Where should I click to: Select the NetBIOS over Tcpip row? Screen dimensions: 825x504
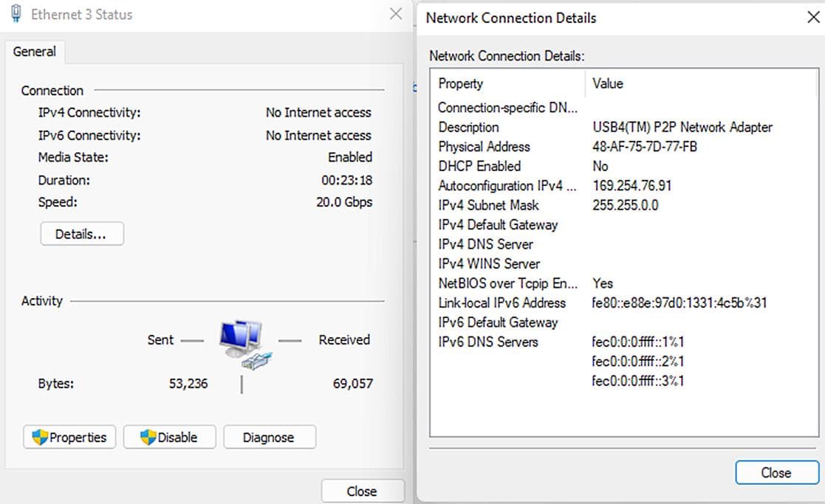624,283
